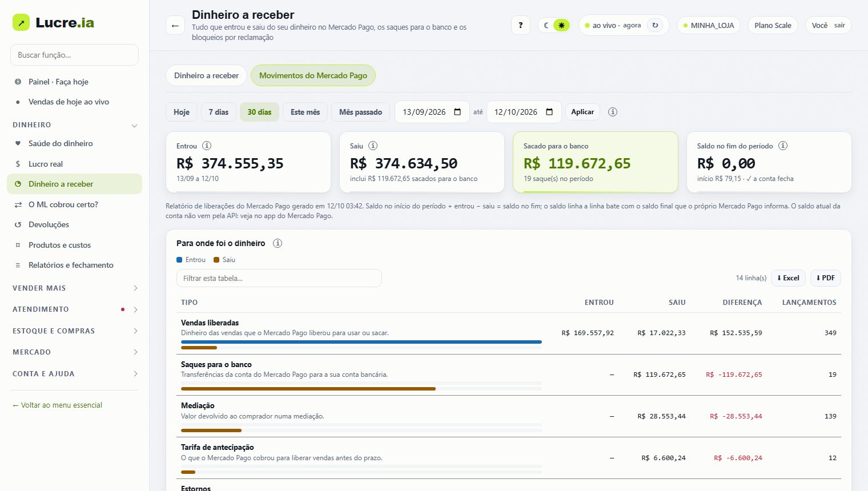The height and width of the screenshot is (491, 868).
Task: Expand the VENDER MAIS section
Action: tap(75, 288)
